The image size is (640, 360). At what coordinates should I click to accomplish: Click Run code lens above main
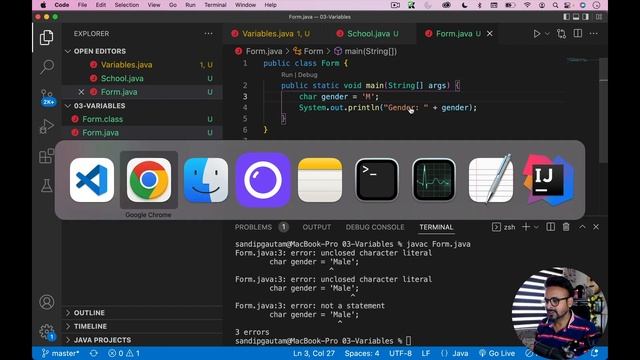click(287, 75)
